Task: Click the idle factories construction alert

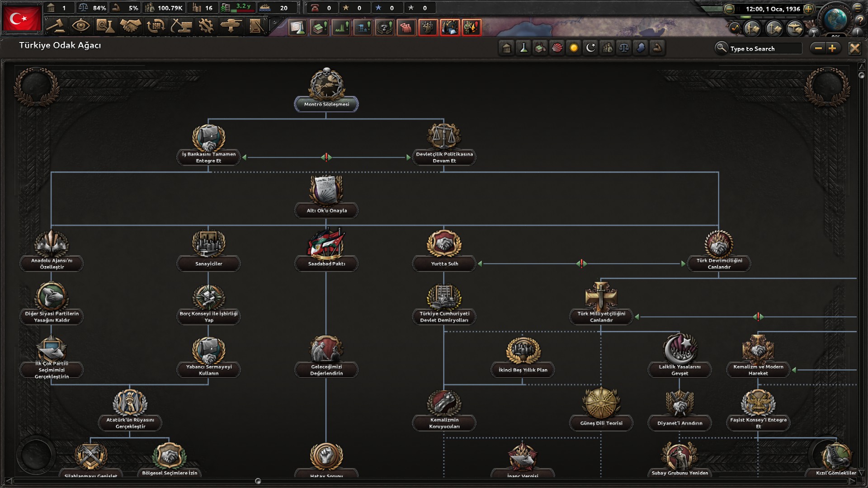Action: click(319, 28)
